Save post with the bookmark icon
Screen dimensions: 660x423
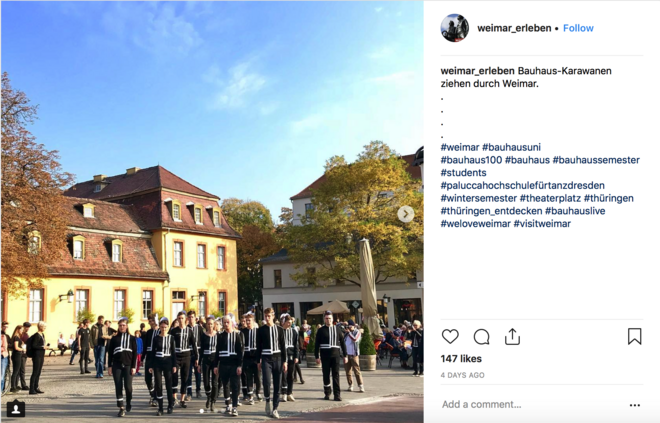[634, 336]
